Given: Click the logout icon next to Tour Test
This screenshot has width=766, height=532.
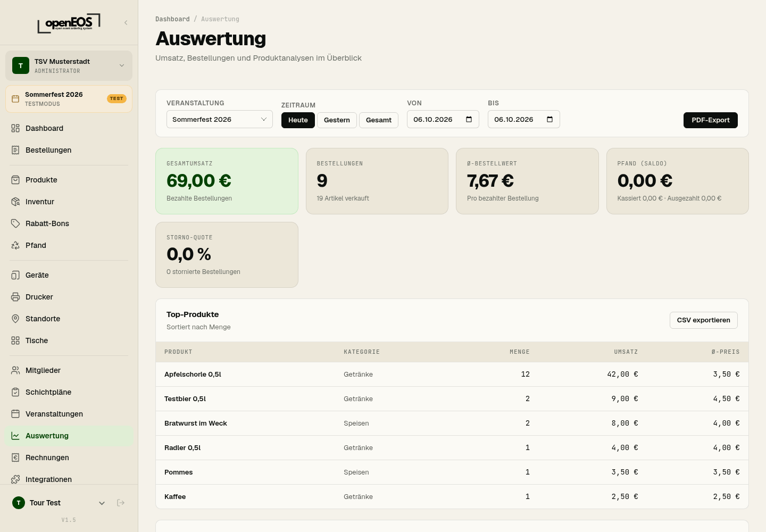Looking at the screenshot, I should pyautogui.click(x=121, y=503).
